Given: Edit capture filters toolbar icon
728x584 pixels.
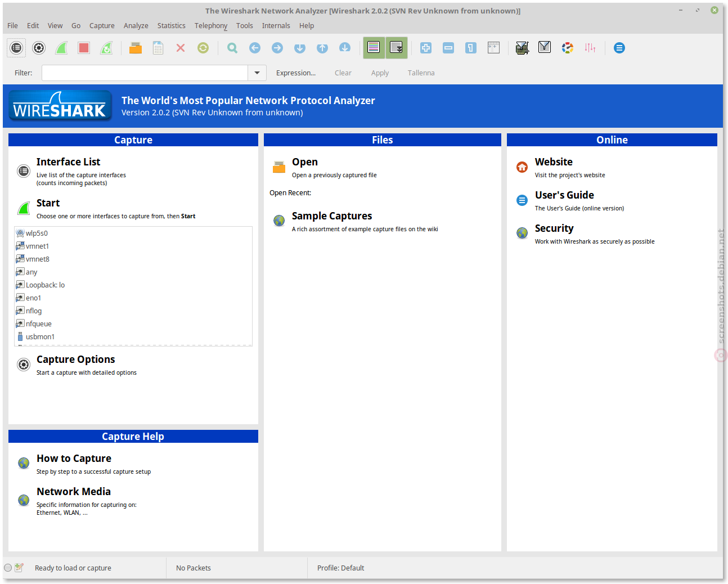Looking at the screenshot, I should (522, 48).
